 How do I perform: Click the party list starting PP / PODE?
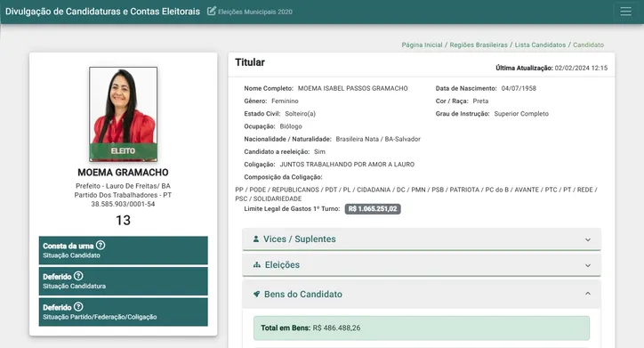pyautogui.click(x=416, y=194)
